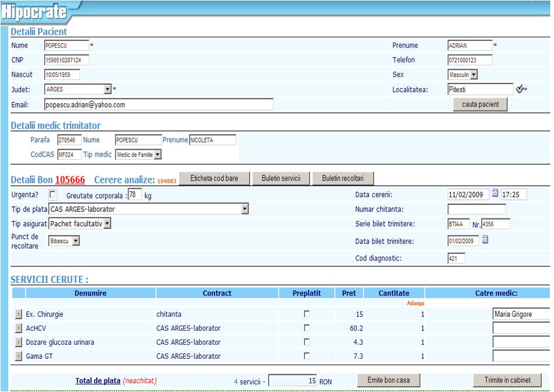554x392 pixels.
Task: Click Total de plata link
Action: coord(98,381)
